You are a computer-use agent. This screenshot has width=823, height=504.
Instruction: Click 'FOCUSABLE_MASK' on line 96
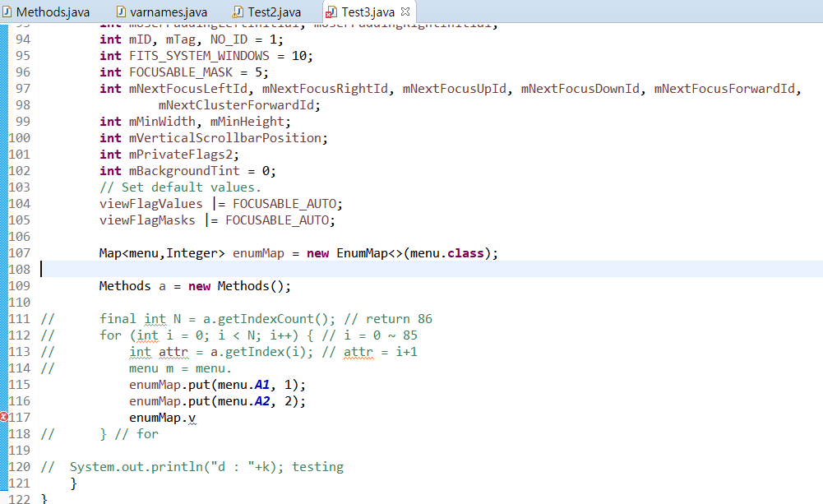(x=181, y=72)
